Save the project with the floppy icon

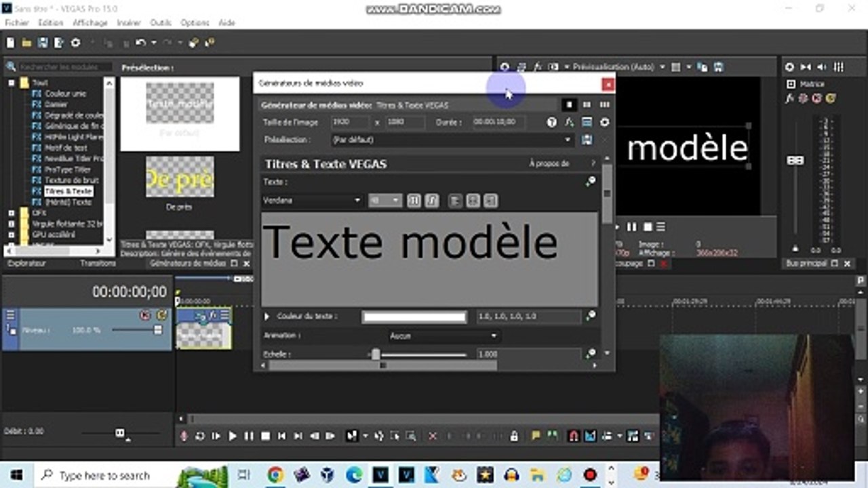pos(43,43)
